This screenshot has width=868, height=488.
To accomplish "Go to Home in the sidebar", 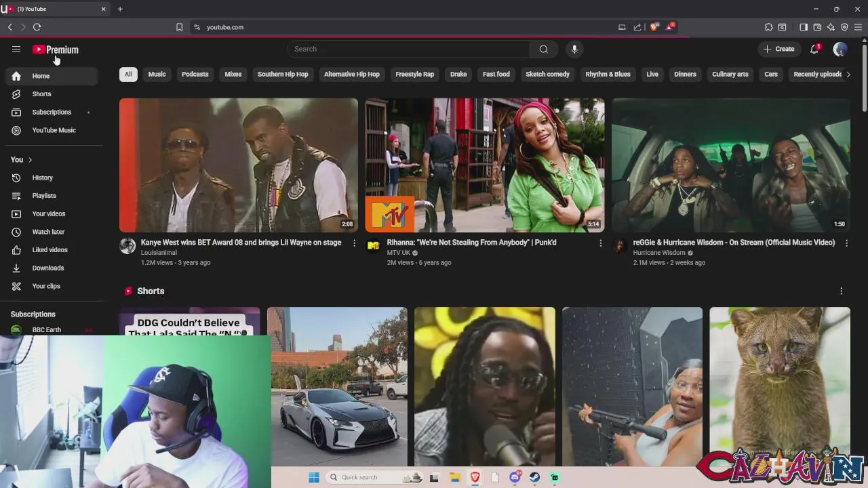I will [52, 76].
